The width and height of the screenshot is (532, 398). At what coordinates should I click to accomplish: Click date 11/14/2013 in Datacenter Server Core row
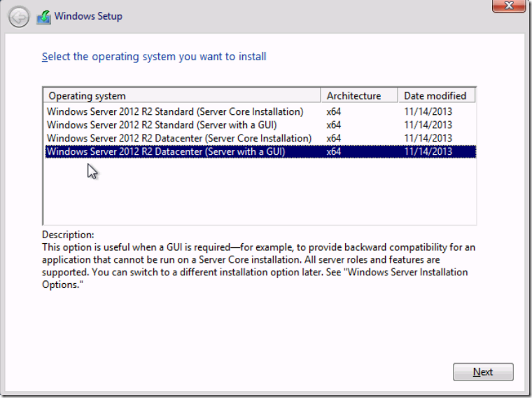coord(428,138)
